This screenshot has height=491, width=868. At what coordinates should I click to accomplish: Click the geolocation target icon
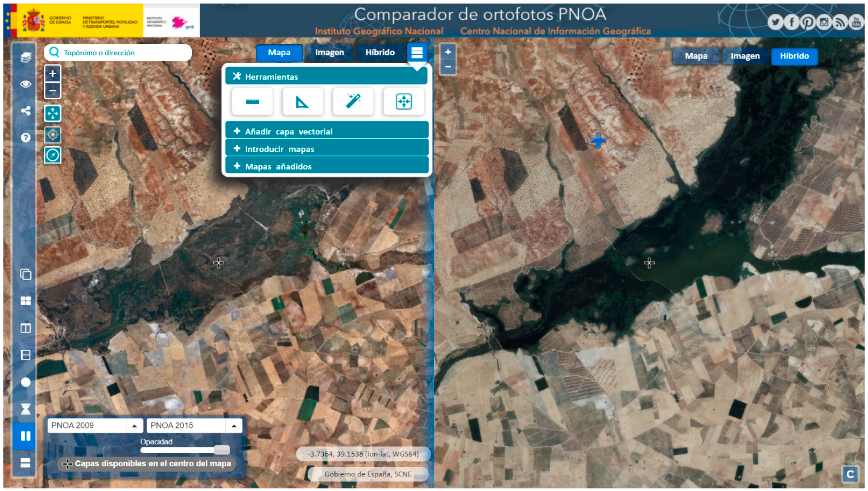point(52,134)
